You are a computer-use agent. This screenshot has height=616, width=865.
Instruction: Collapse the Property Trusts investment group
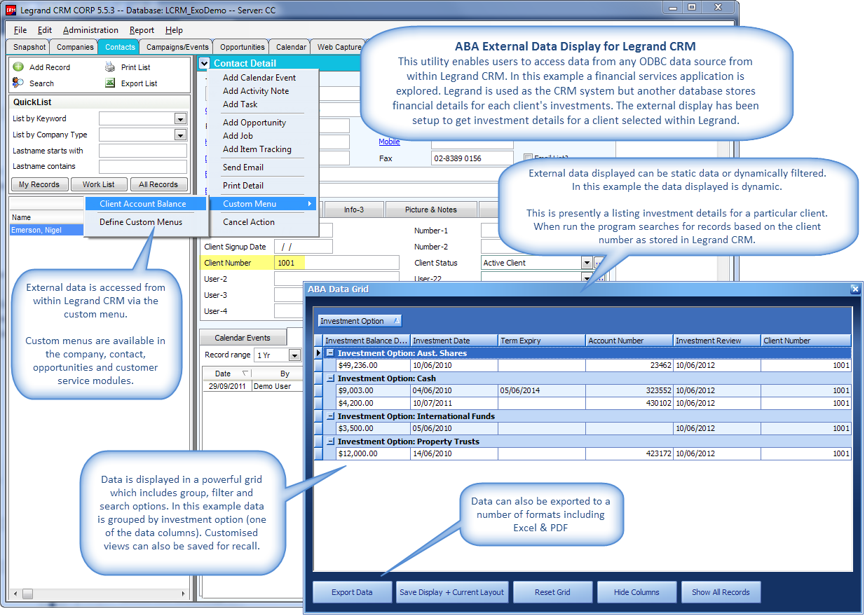pyautogui.click(x=330, y=442)
